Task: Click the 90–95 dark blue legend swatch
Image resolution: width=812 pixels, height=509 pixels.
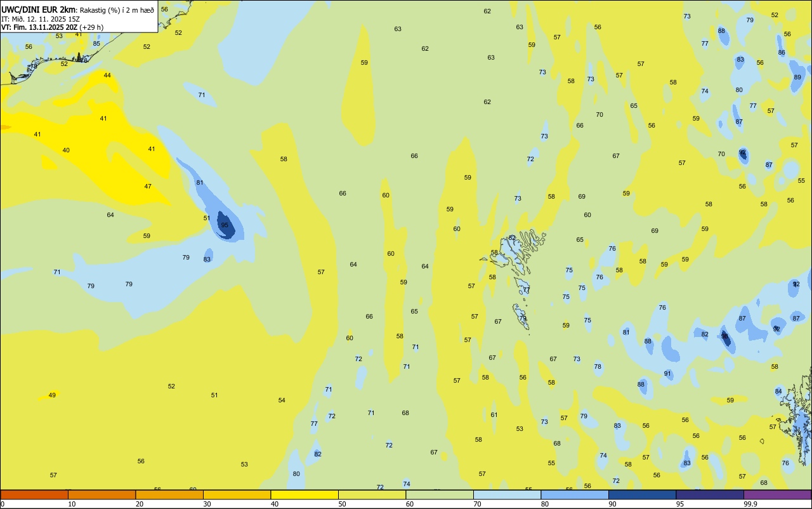Action: tap(642, 494)
